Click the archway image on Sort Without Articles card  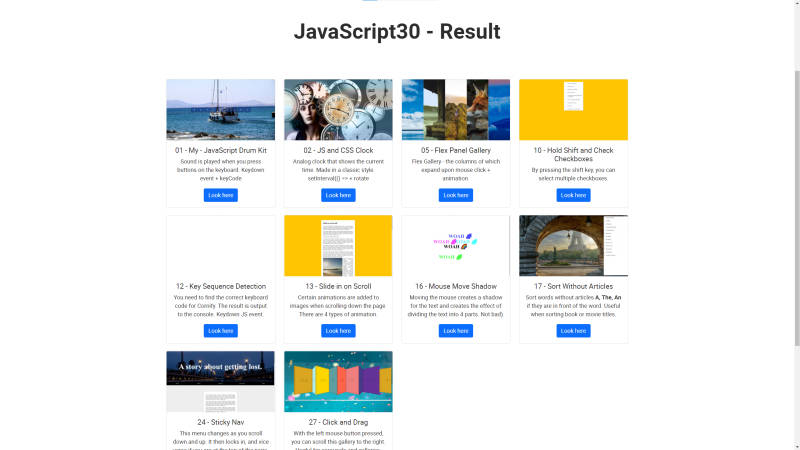[573, 246]
